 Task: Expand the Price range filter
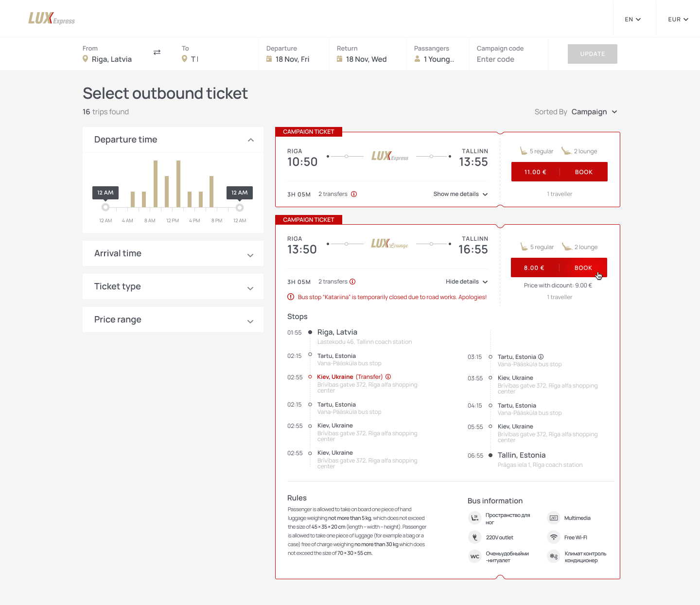pyautogui.click(x=250, y=321)
